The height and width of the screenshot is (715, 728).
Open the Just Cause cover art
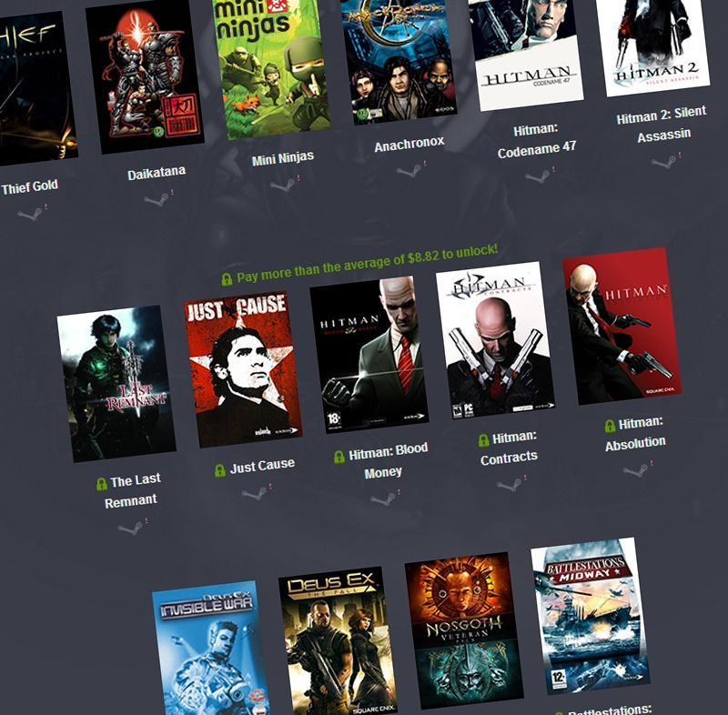tap(243, 368)
